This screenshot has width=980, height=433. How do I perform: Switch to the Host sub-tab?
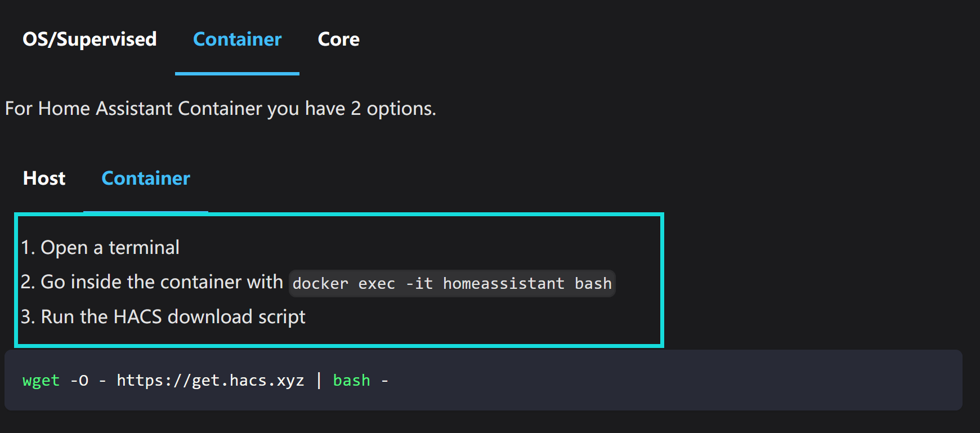[x=44, y=178]
